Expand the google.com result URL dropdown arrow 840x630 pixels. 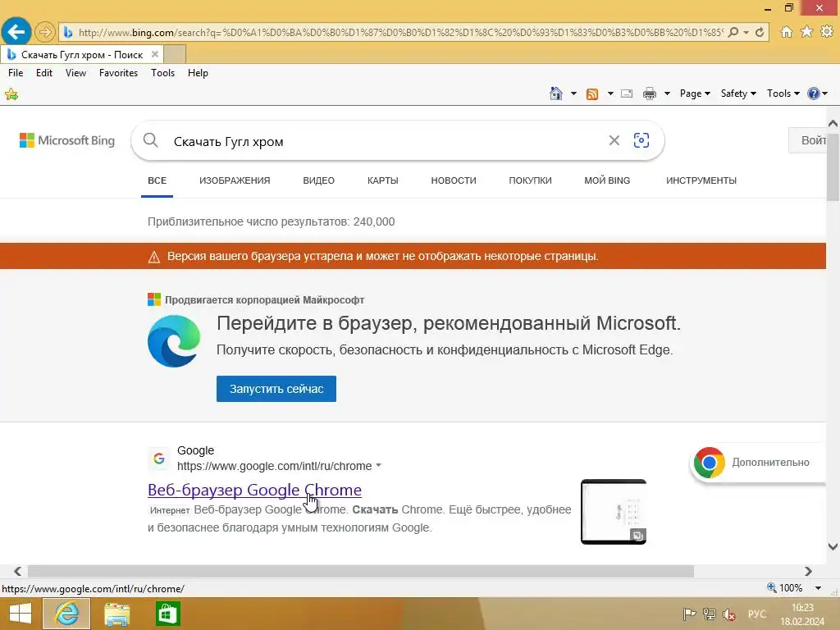click(x=379, y=466)
